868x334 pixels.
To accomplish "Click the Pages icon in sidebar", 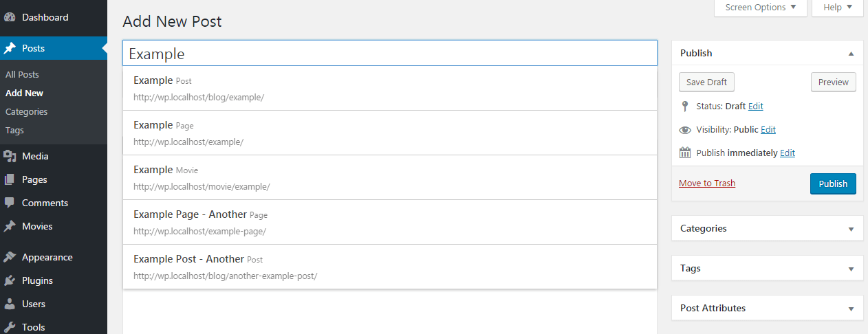I will coord(10,179).
